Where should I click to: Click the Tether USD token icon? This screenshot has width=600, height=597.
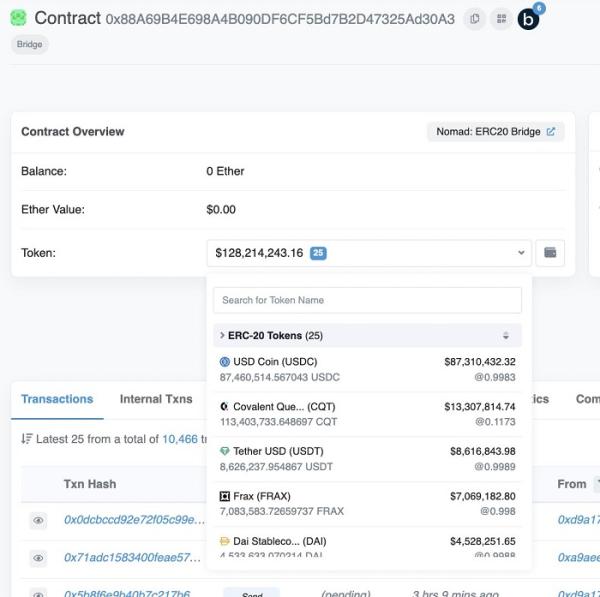(x=225, y=451)
